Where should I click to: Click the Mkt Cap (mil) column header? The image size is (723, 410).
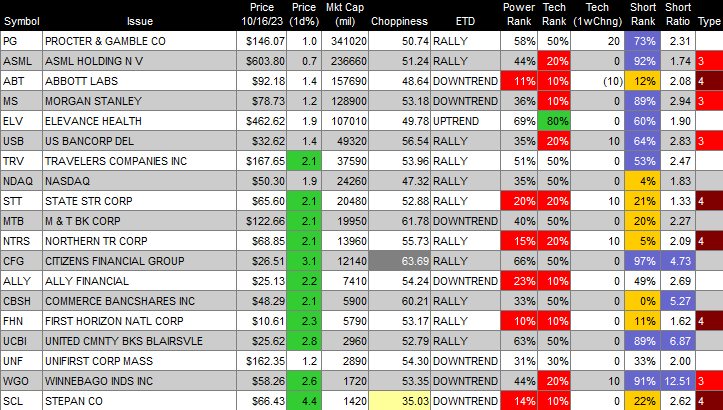tap(344, 14)
